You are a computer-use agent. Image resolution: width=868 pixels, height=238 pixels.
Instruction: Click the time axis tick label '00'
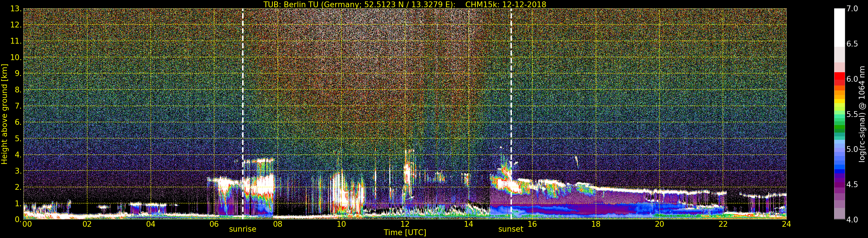click(x=27, y=224)
